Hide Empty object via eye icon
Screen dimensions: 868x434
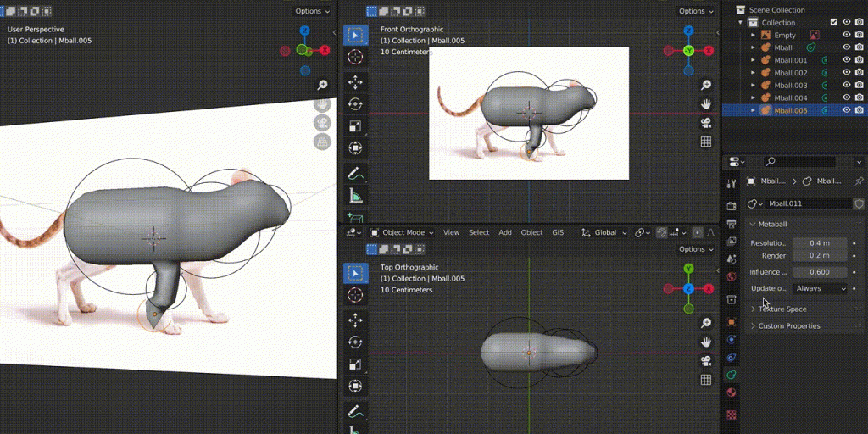click(847, 35)
